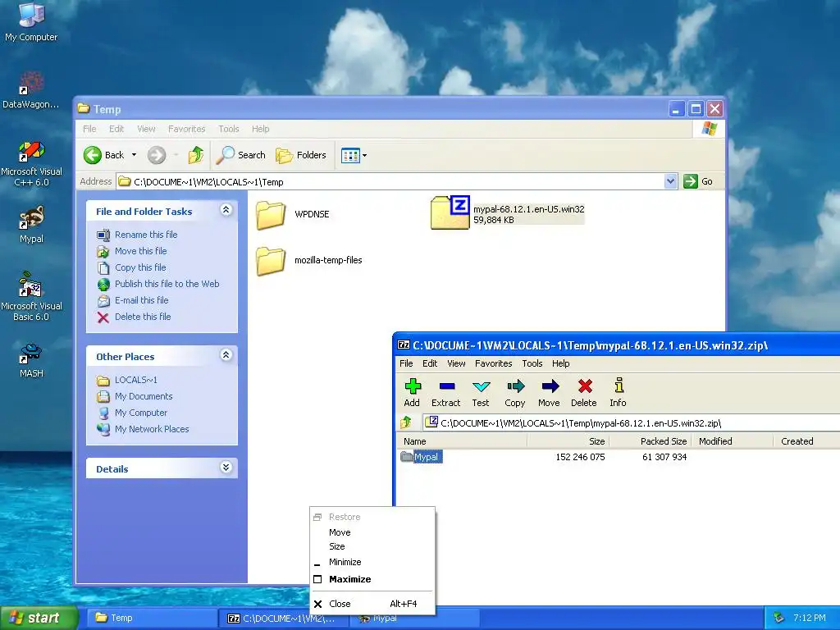Sort by the Size column in 7-Zip
This screenshot has height=630, width=840.
pyautogui.click(x=568, y=441)
